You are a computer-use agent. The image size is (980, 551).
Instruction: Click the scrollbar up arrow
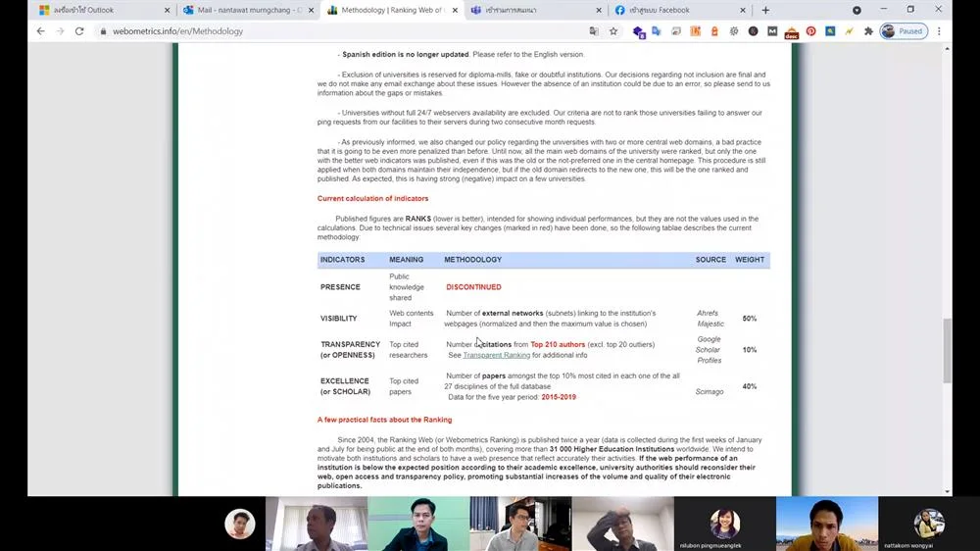tap(948, 48)
